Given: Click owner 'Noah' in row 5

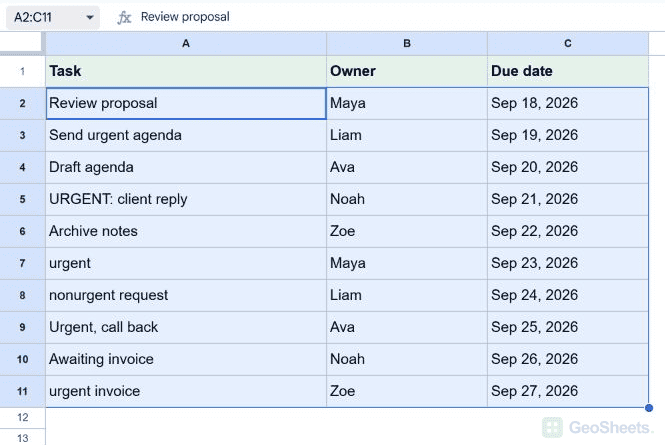Looking at the screenshot, I should click(x=407, y=199).
